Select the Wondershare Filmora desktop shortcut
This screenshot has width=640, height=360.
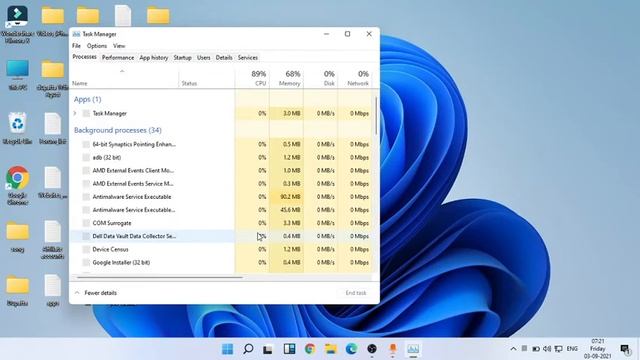[17, 24]
